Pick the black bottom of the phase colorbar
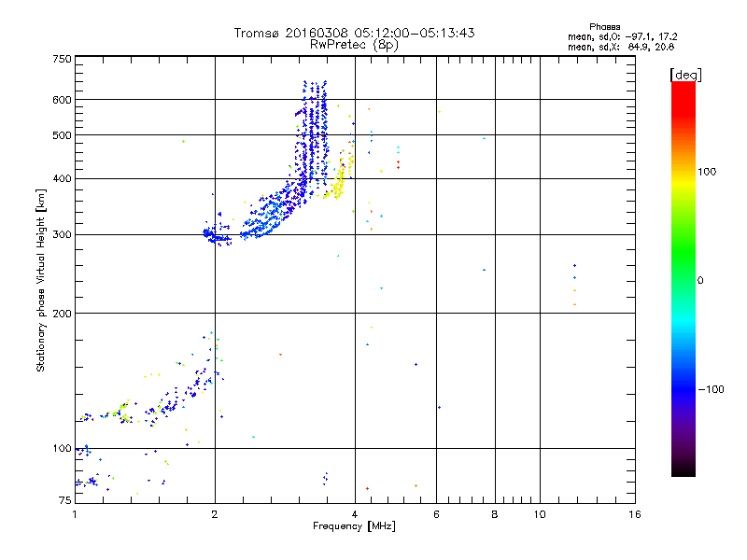Viewport: 747px width, 560px height. pyautogui.click(x=684, y=469)
